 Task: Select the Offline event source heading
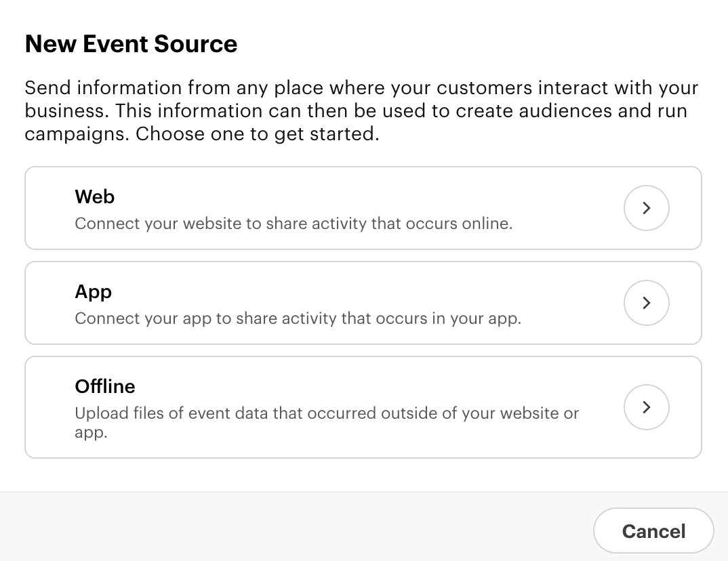tap(105, 386)
